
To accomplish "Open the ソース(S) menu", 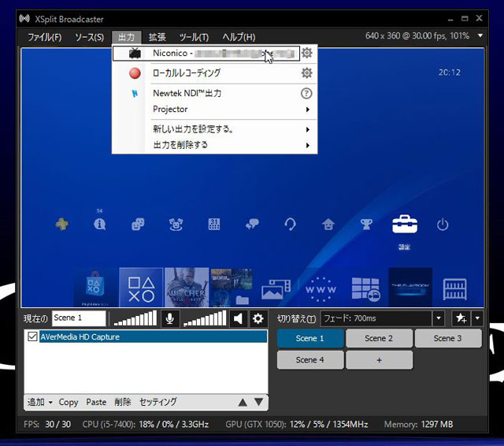I will 89,37.
